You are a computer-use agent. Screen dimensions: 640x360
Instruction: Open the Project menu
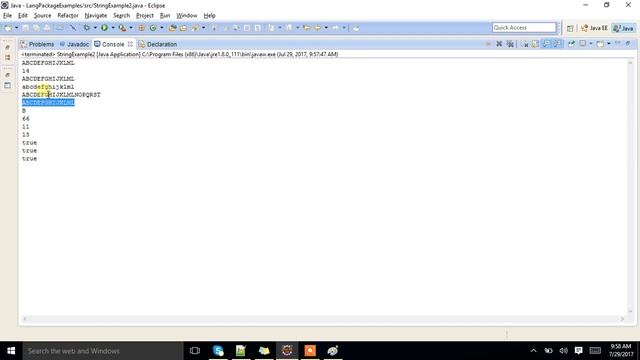point(144,16)
